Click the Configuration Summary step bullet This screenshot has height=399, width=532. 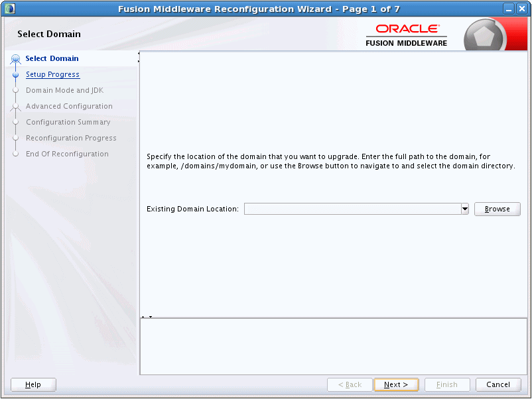point(16,123)
